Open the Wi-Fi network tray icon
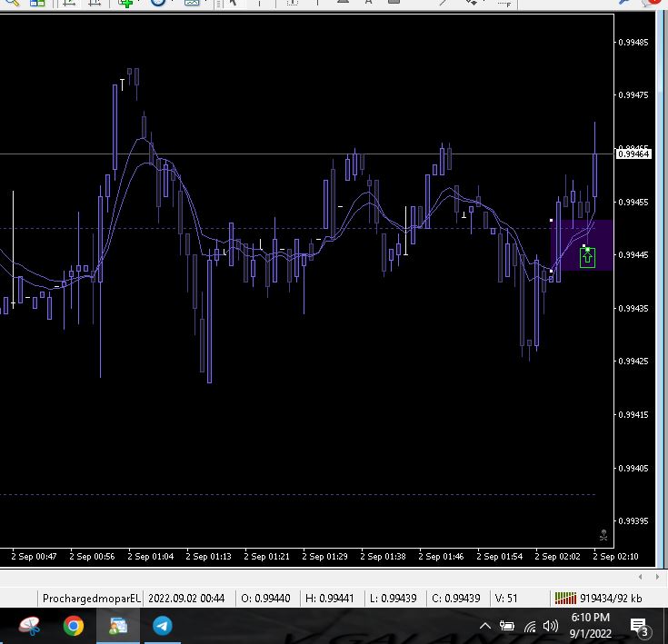The width and height of the screenshot is (668, 644). click(x=530, y=626)
